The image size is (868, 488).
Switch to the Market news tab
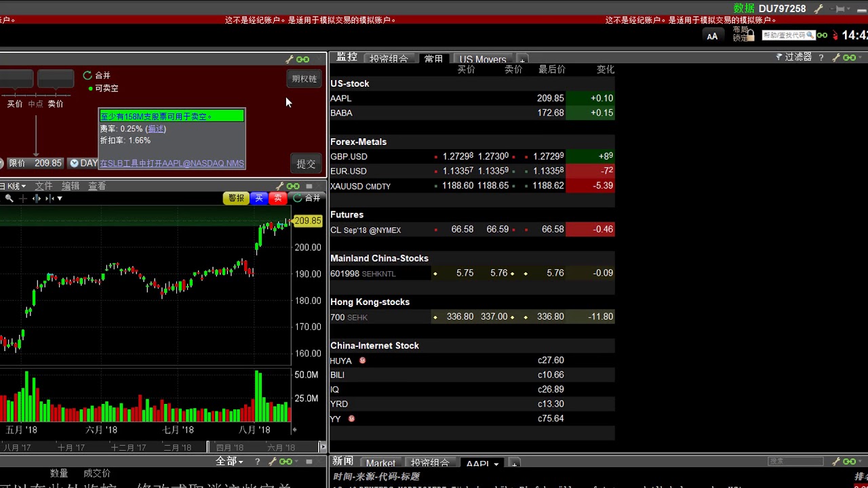(380, 464)
